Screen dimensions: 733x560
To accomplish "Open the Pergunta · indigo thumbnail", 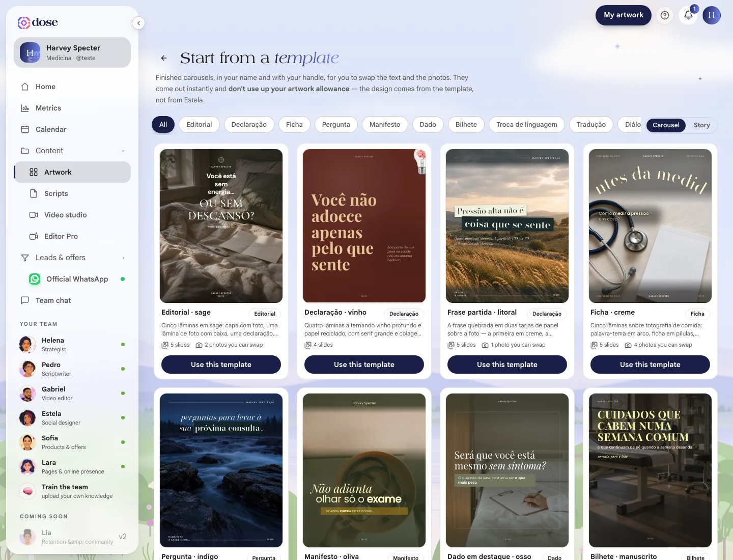I will click(x=221, y=470).
